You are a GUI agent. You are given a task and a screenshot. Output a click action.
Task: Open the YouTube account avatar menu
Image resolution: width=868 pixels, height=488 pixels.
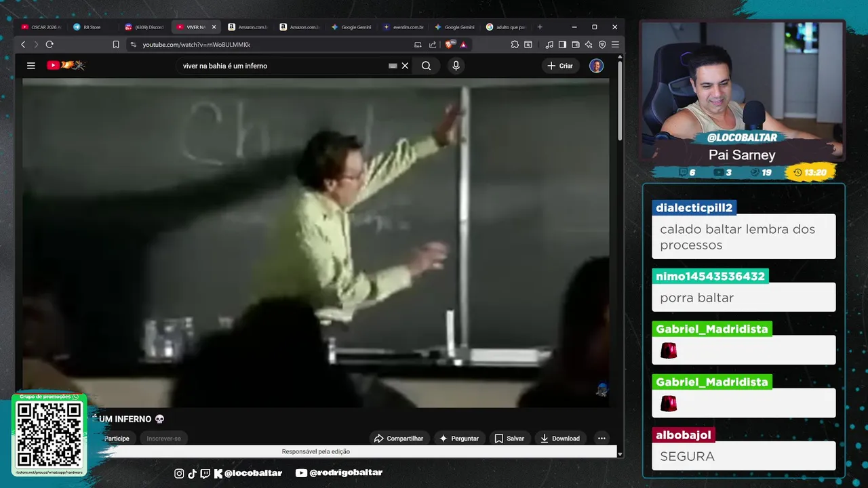pyautogui.click(x=596, y=66)
